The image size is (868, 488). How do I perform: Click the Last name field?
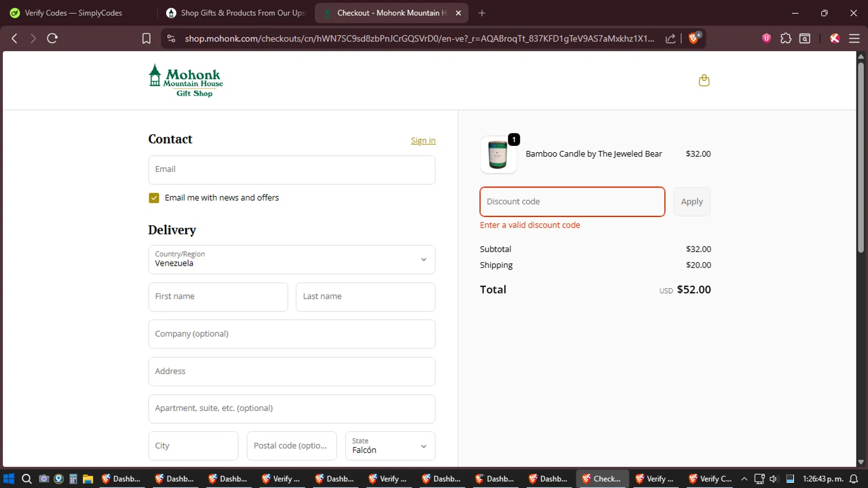click(x=366, y=297)
